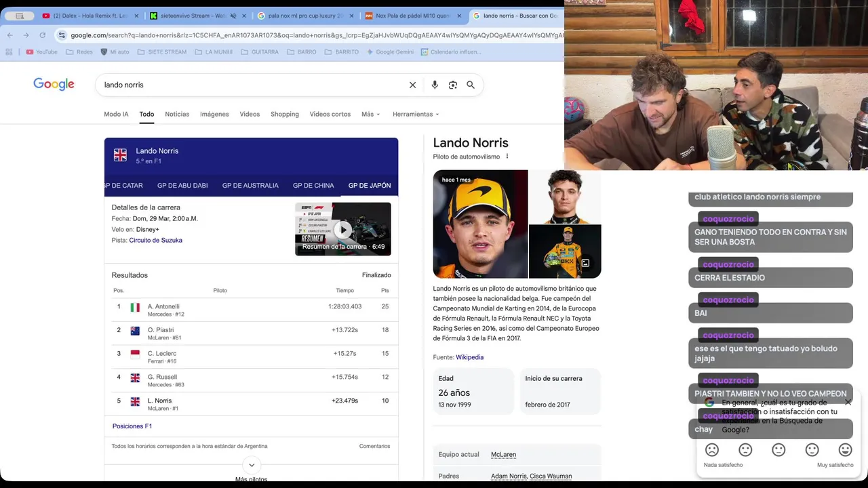Click the Google logo
Image resolution: width=868 pixels, height=488 pixels.
point(54,85)
